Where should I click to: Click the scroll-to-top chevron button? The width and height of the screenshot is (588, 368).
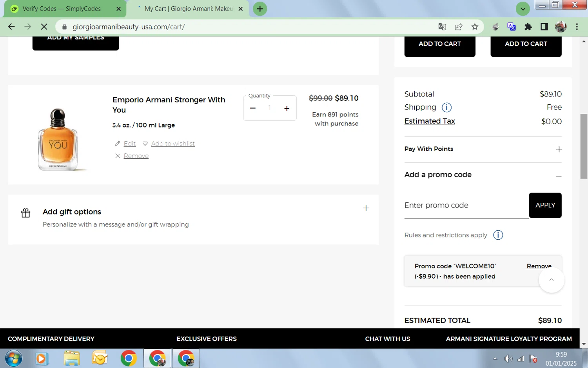pyautogui.click(x=552, y=280)
